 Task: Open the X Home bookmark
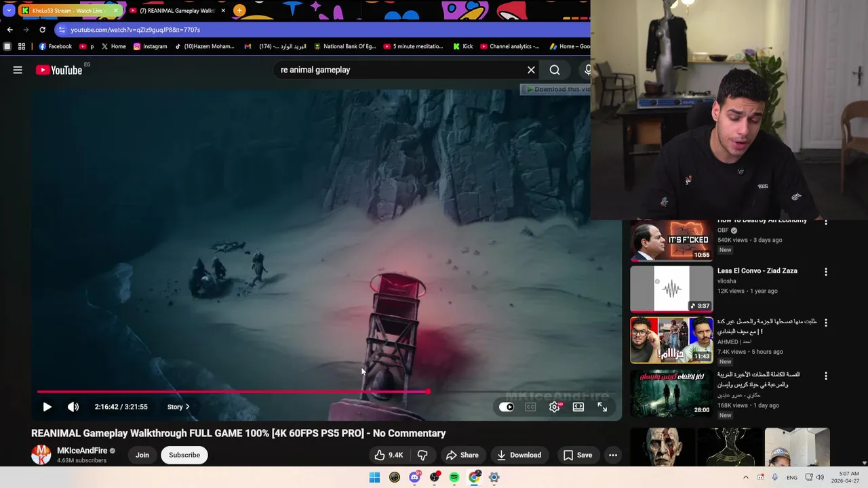point(113,46)
